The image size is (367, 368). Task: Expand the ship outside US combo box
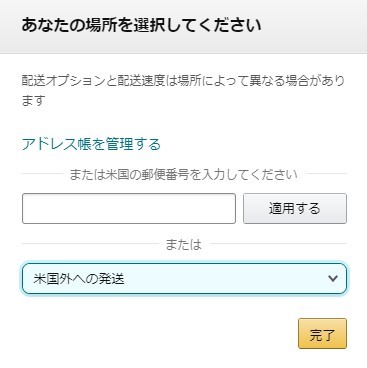point(184,278)
